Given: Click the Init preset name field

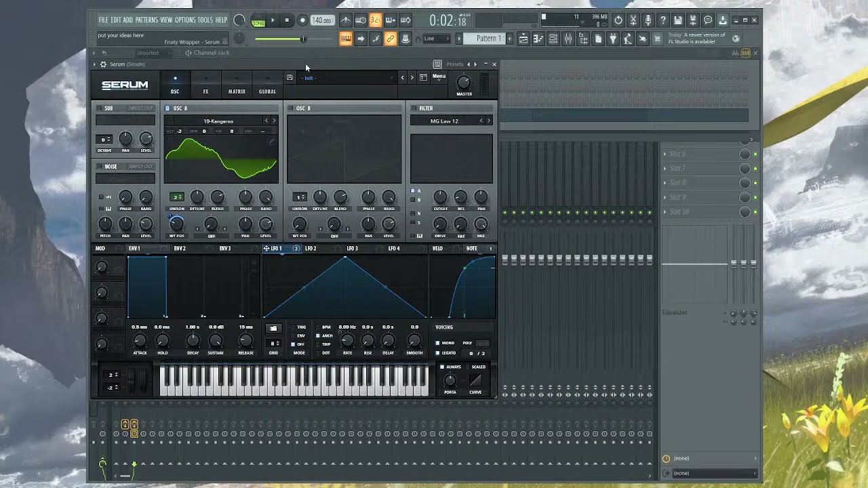Looking at the screenshot, I should [346, 77].
